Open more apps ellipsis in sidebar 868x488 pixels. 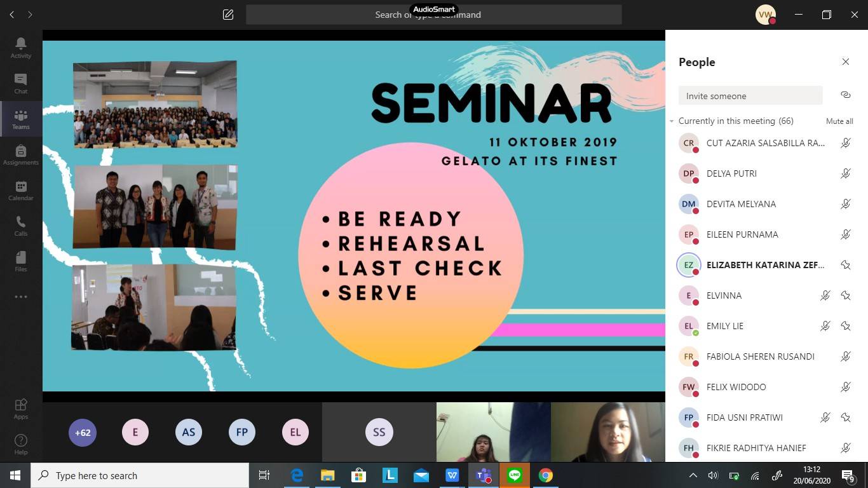21,297
